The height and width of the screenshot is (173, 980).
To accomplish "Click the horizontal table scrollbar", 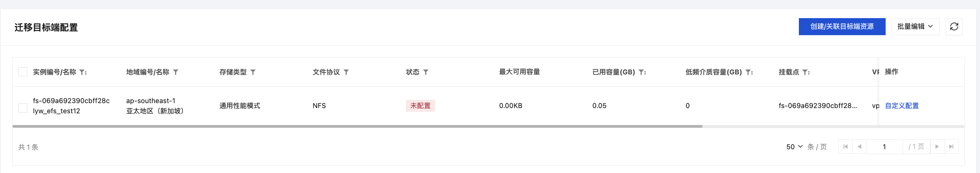I will tap(358, 126).
